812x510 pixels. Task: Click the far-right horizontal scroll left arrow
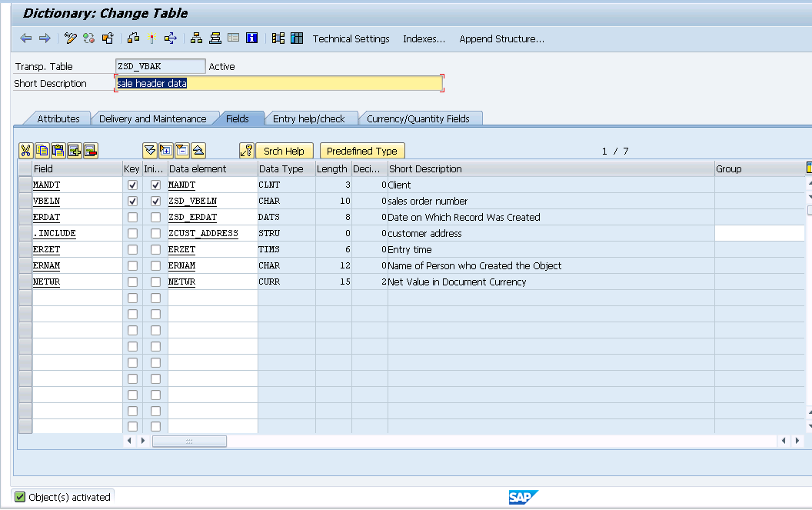(783, 441)
